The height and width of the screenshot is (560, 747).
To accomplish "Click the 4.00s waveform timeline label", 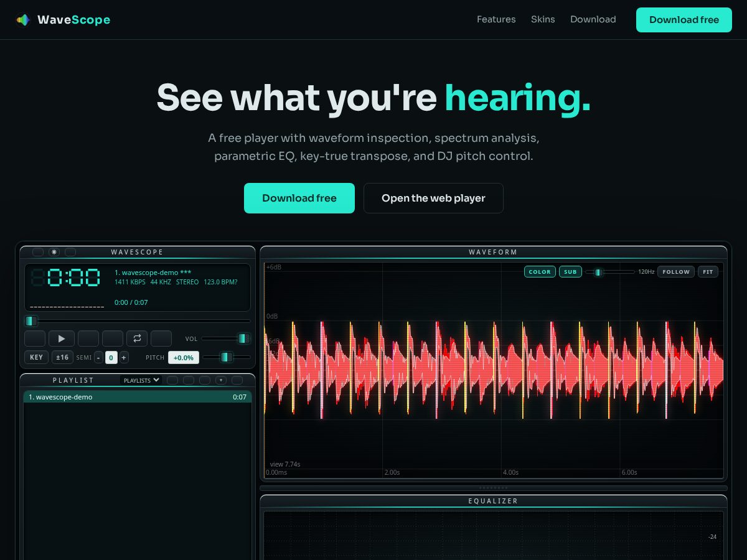I will pos(511,472).
